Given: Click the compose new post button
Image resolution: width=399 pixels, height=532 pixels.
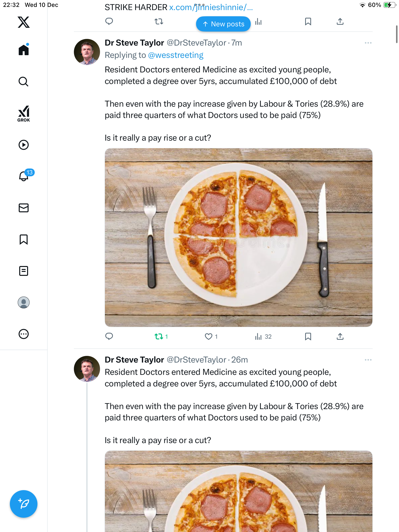Looking at the screenshot, I should coord(24,504).
